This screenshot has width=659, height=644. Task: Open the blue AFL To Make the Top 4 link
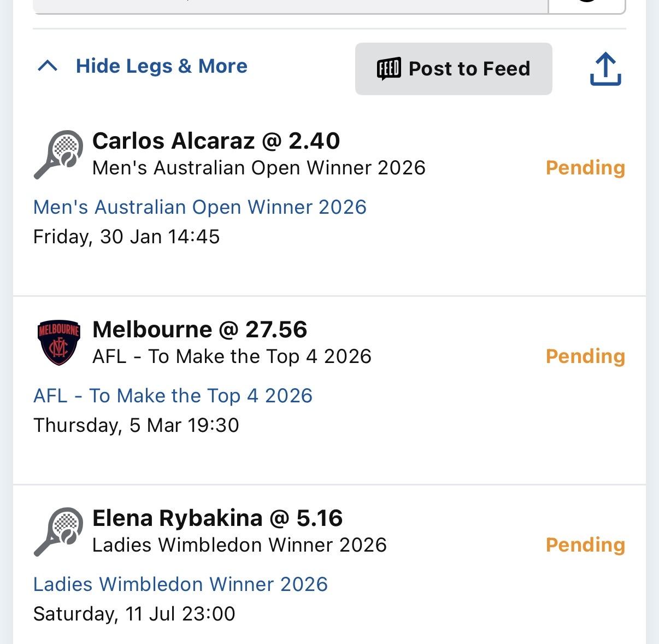coord(173,396)
